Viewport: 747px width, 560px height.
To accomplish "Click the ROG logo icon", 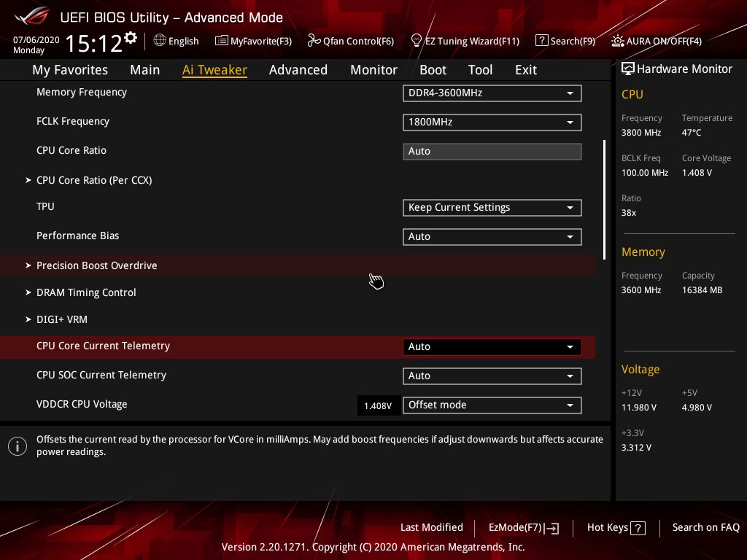I will click(32, 16).
